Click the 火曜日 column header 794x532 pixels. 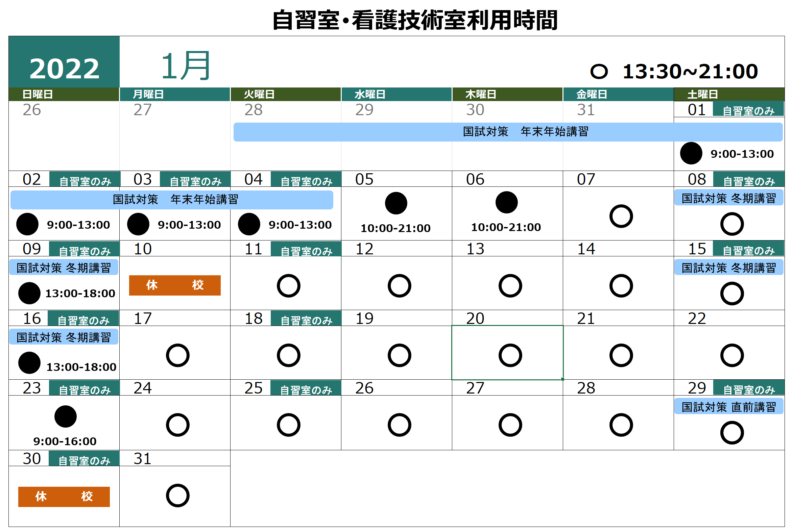coord(286,94)
